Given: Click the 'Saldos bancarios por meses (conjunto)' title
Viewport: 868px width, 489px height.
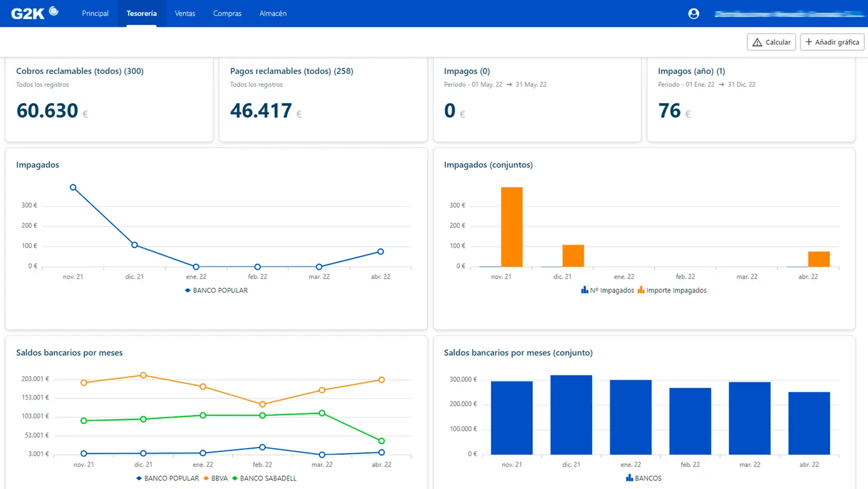Looking at the screenshot, I should pos(518,353).
